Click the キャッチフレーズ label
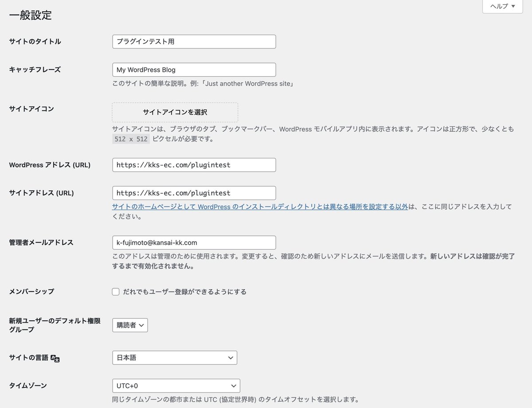The height and width of the screenshot is (408, 532). (35, 70)
